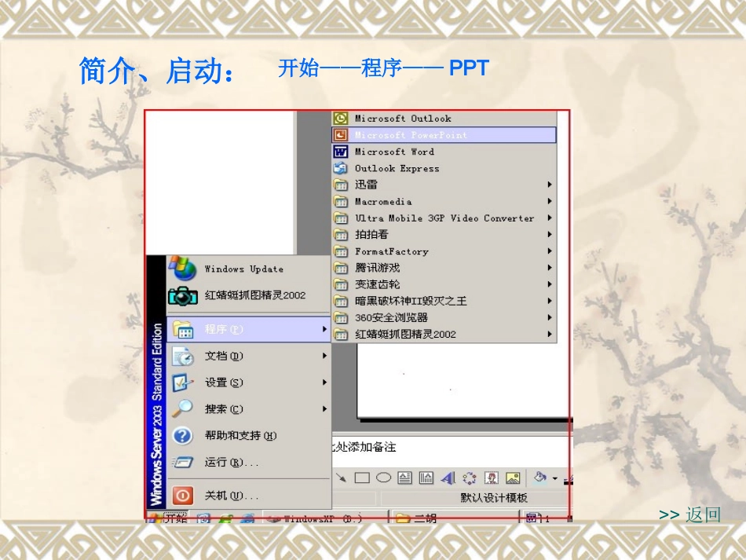Select the horizontal Text Box tool
The width and height of the screenshot is (746, 560).
pos(405,478)
